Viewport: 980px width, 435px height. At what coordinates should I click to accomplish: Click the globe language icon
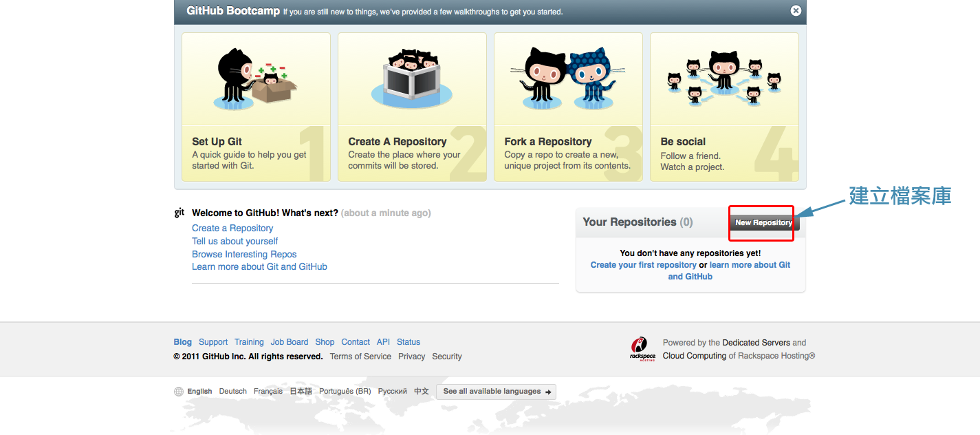[179, 392]
